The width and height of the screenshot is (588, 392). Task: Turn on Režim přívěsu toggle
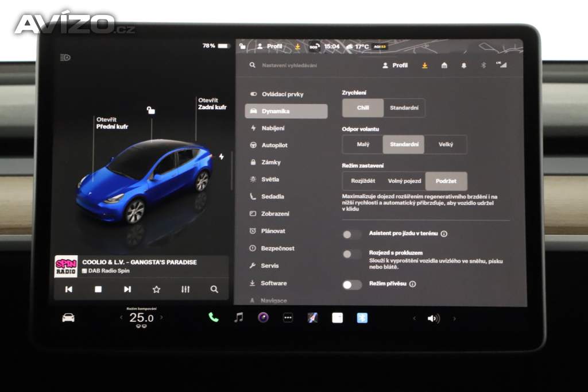pos(351,284)
